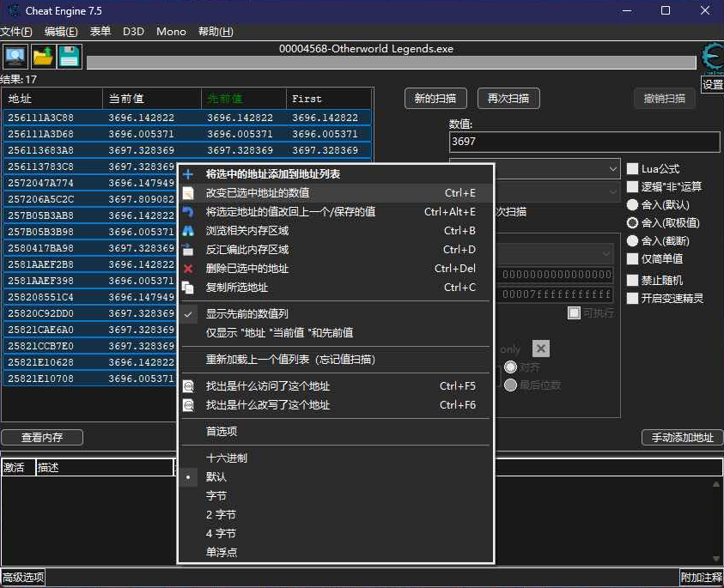Image resolution: width=724 pixels, height=588 pixels.
Task: Choose 仅显示 "地址"当前值"和先前值 entry
Action: [x=336, y=333]
